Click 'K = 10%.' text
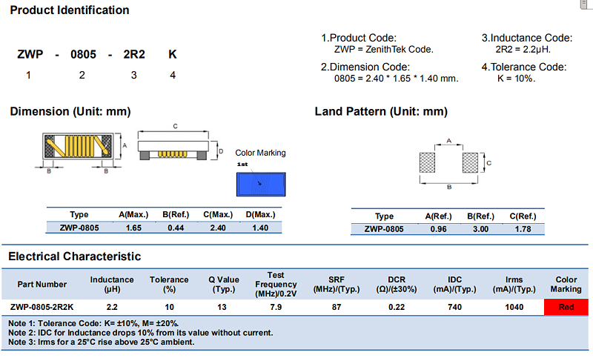This screenshot has width=593, height=364. (516, 79)
